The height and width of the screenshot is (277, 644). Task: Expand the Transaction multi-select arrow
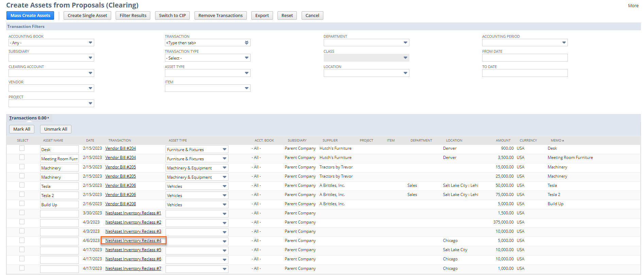[x=247, y=43]
